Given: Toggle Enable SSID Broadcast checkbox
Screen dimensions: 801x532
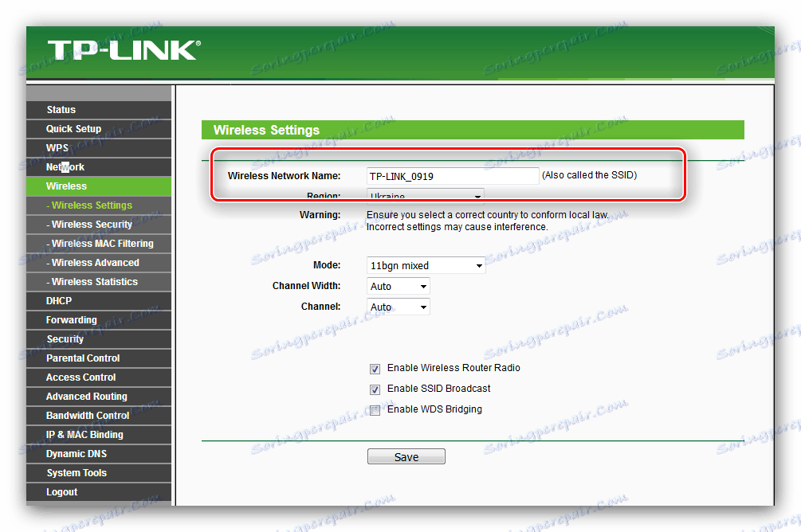Looking at the screenshot, I should [x=375, y=389].
